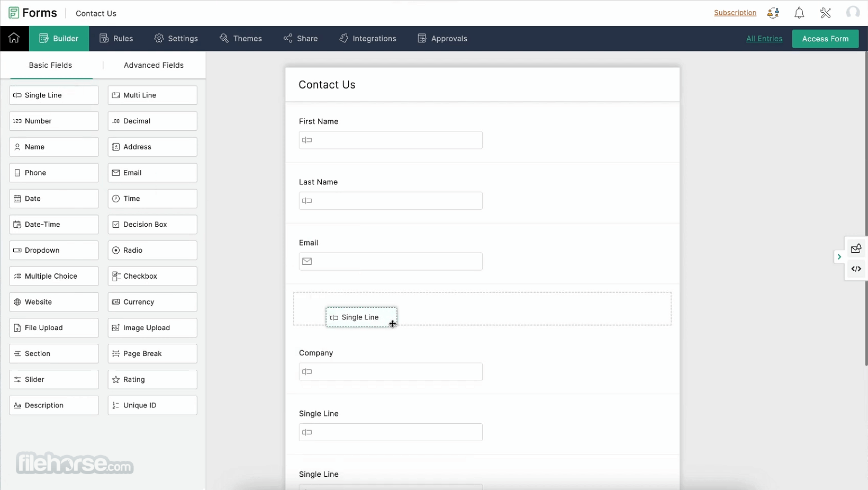The width and height of the screenshot is (868, 490).
Task: Open the Integrations tab
Action: point(368,38)
